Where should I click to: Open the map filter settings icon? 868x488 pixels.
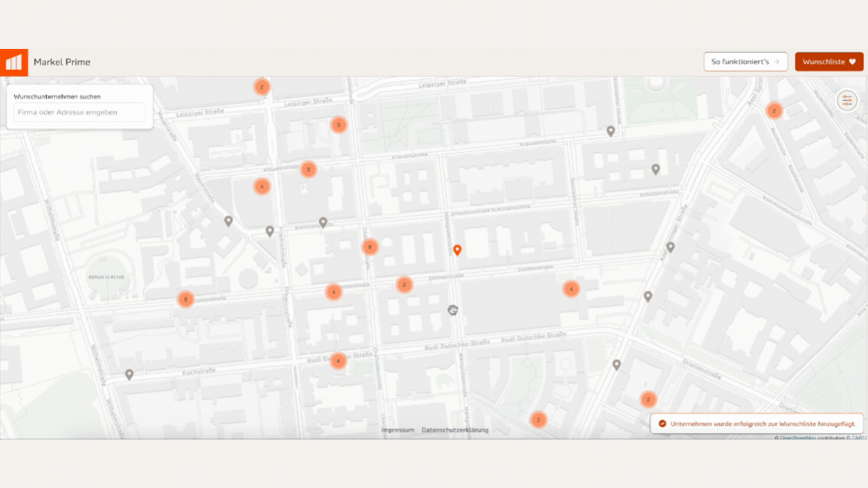click(x=847, y=100)
